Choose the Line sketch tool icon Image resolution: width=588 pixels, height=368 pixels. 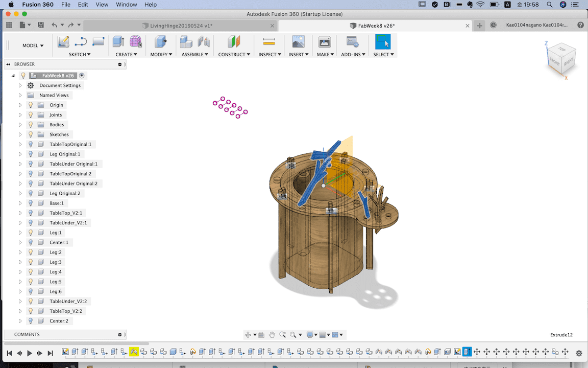pos(81,42)
